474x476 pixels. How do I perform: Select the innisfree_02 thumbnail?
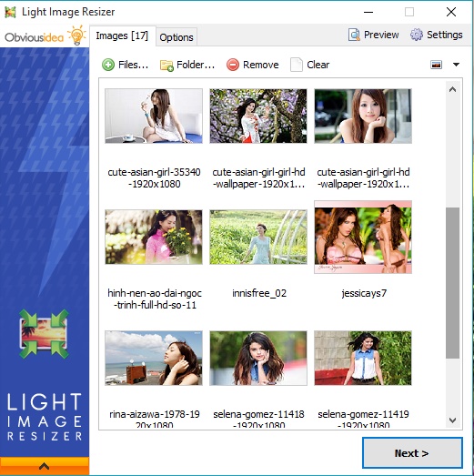coord(258,237)
